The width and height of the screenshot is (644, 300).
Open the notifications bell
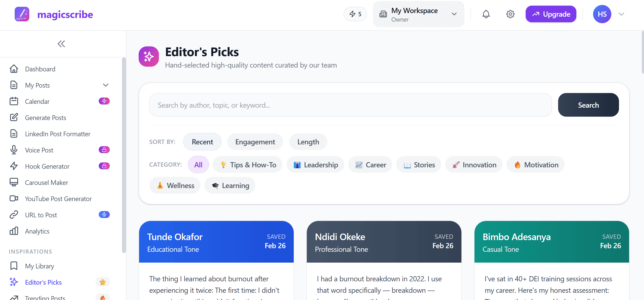486,14
